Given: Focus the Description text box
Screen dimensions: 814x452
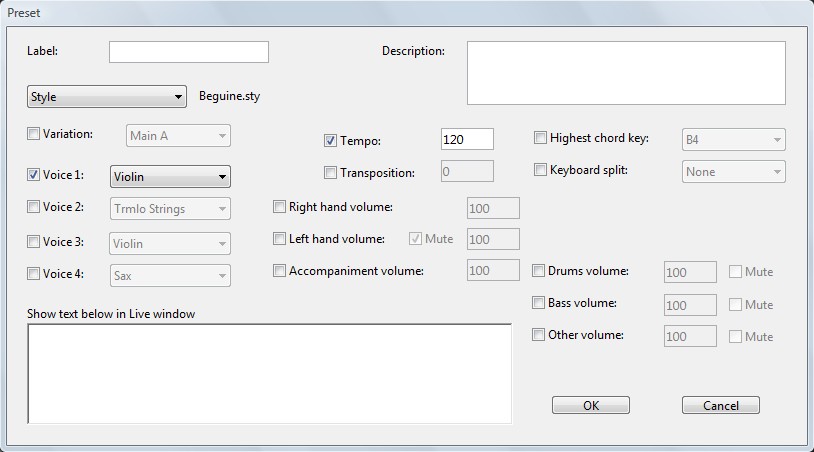Looking at the screenshot, I should click(625, 73).
